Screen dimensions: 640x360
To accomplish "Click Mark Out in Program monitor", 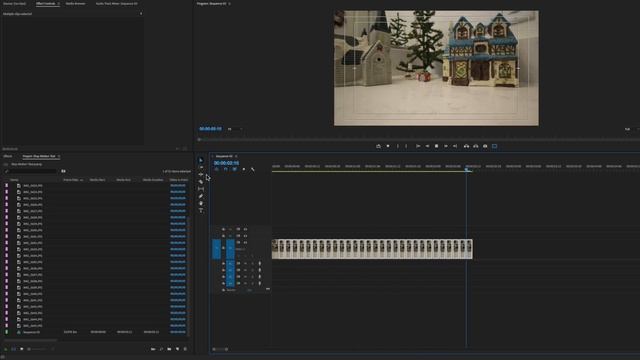I will [x=406, y=146].
